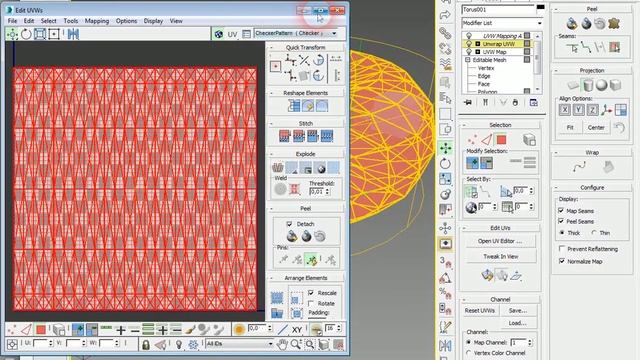640x360 pixels.
Task: Choose Box projection icon
Action: pyautogui.click(x=616, y=85)
